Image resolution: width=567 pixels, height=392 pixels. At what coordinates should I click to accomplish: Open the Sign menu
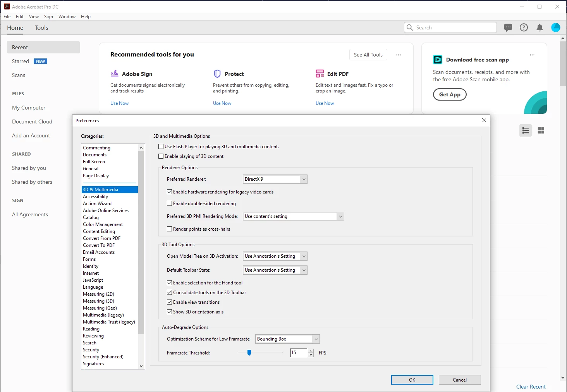click(48, 17)
